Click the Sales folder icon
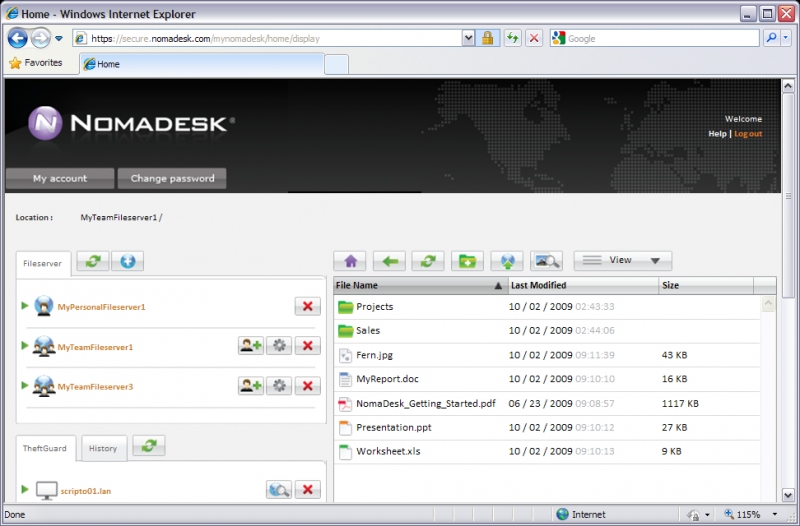 [345, 331]
